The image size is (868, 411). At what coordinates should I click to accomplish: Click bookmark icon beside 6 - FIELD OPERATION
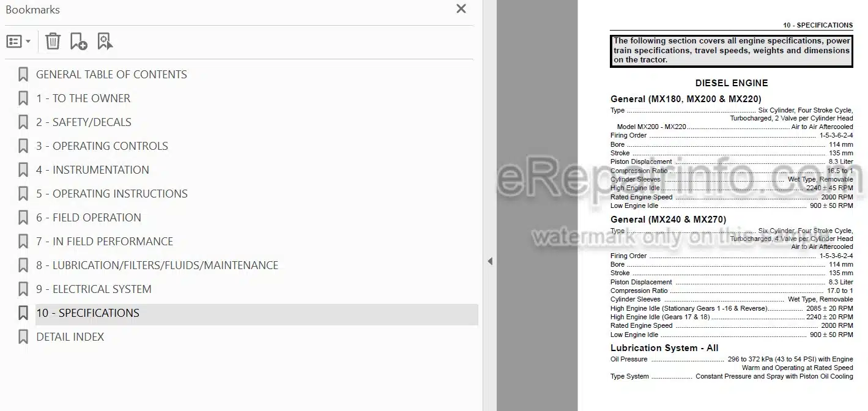pyautogui.click(x=23, y=218)
